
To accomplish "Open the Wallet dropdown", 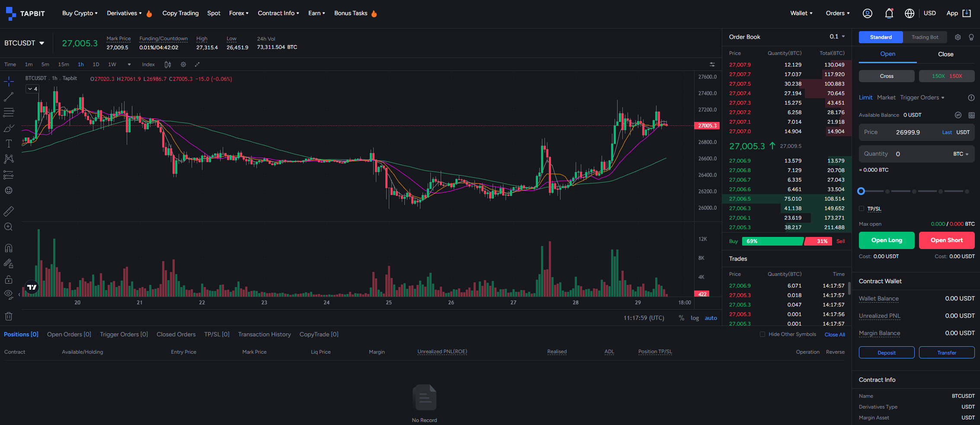I will (801, 13).
